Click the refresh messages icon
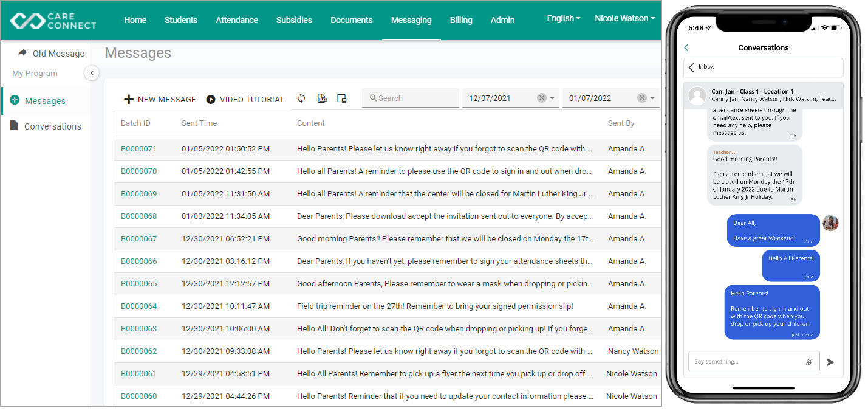The image size is (868, 411). point(301,98)
